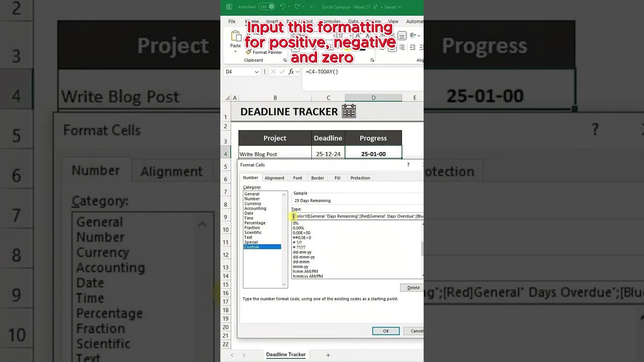This screenshot has width=644, height=362.
Task: Switch to the Border tab in Format Cells
Action: pos(317,178)
